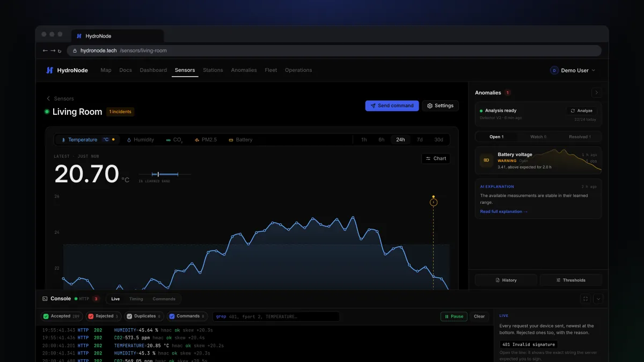Open the Watch anomalies tab
The height and width of the screenshot is (362, 644).
tap(538, 137)
